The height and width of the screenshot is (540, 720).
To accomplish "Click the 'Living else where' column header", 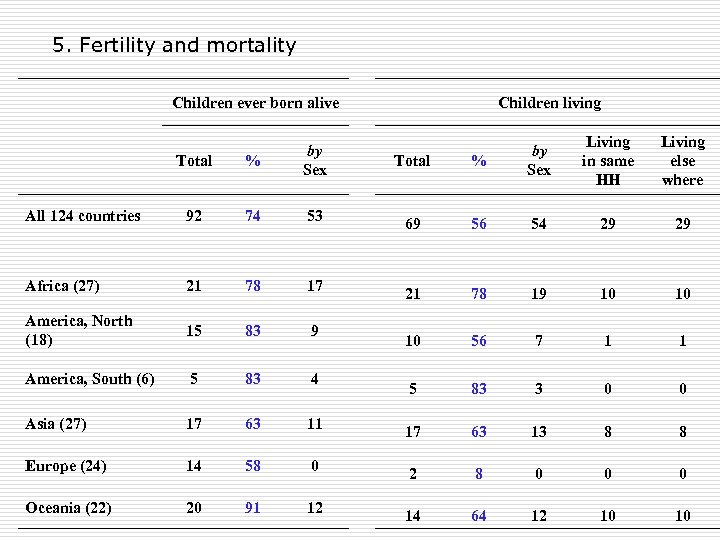I will pos(682,160).
